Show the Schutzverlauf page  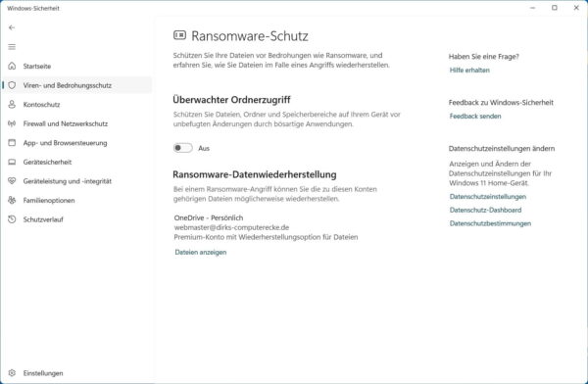[77, 219]
